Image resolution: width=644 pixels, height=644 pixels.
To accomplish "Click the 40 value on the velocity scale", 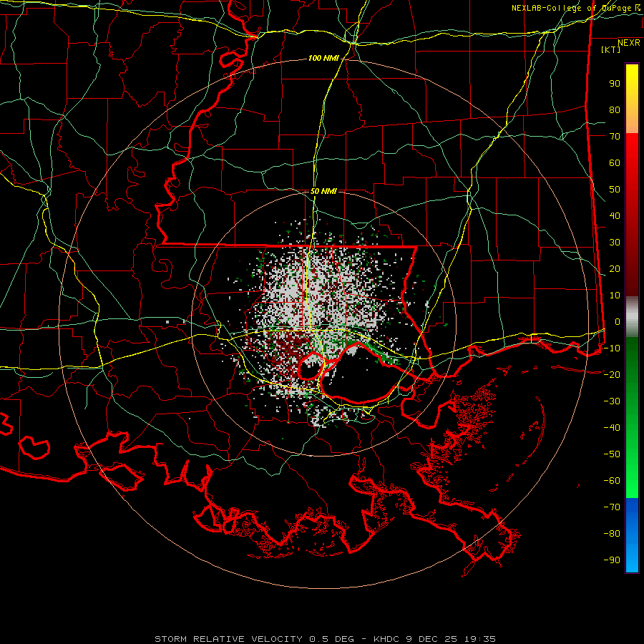I will point(615,216).
